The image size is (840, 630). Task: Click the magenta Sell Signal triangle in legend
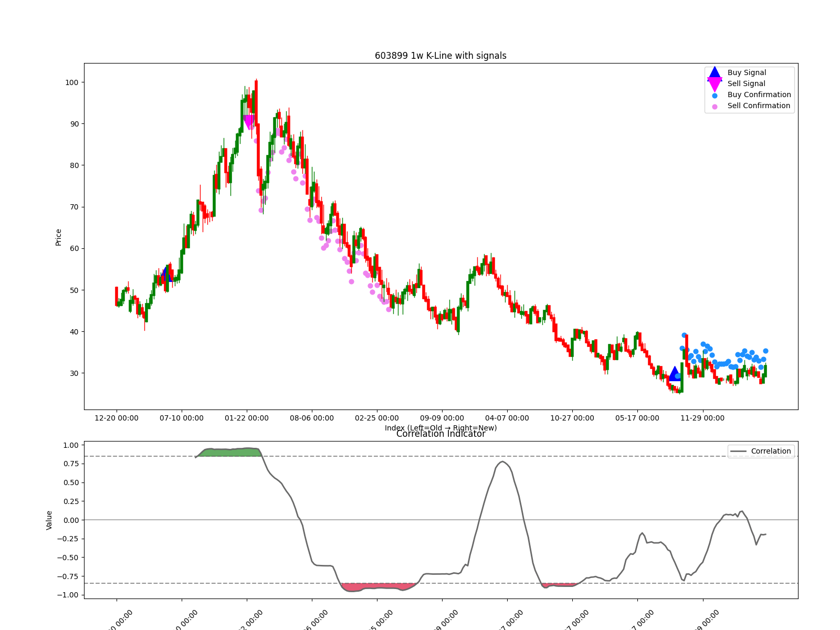715,84
